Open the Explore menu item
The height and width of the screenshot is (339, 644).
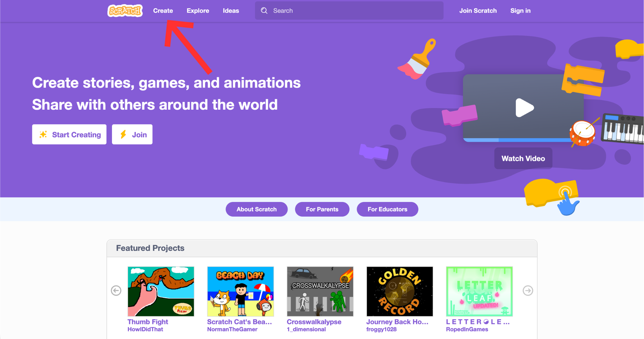pos(198,11)
